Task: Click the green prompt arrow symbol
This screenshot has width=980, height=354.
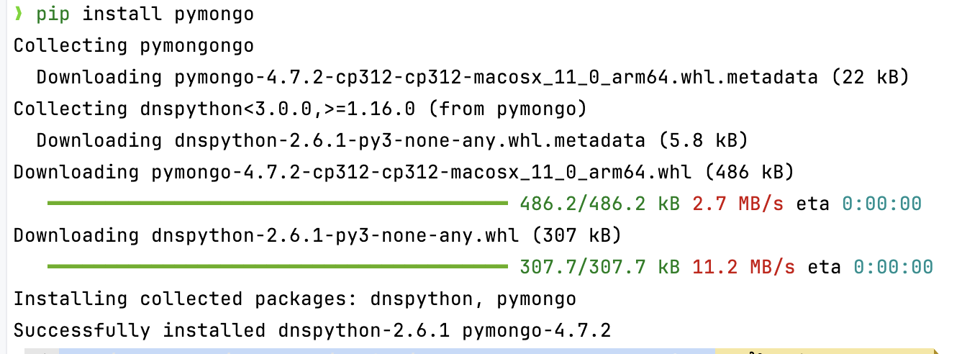Action: (x=19, y=14)
